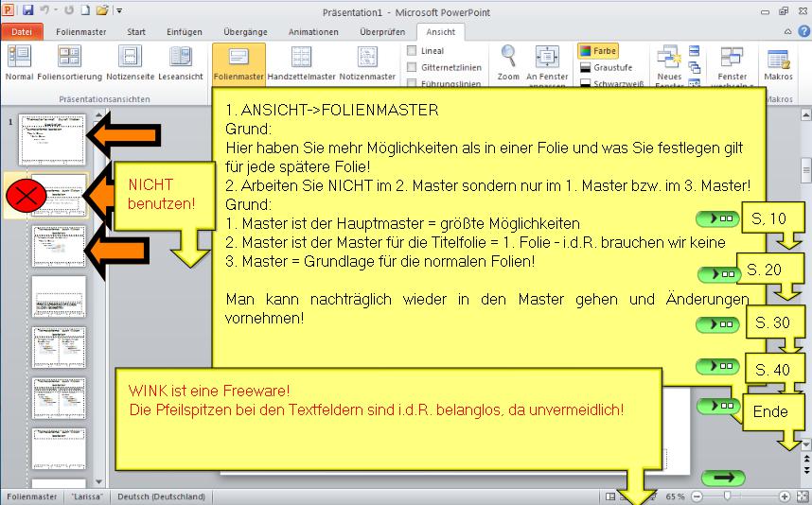Enable the Lineal checkbox
This screenshot has height=505, width=812.
coord(412,51)
